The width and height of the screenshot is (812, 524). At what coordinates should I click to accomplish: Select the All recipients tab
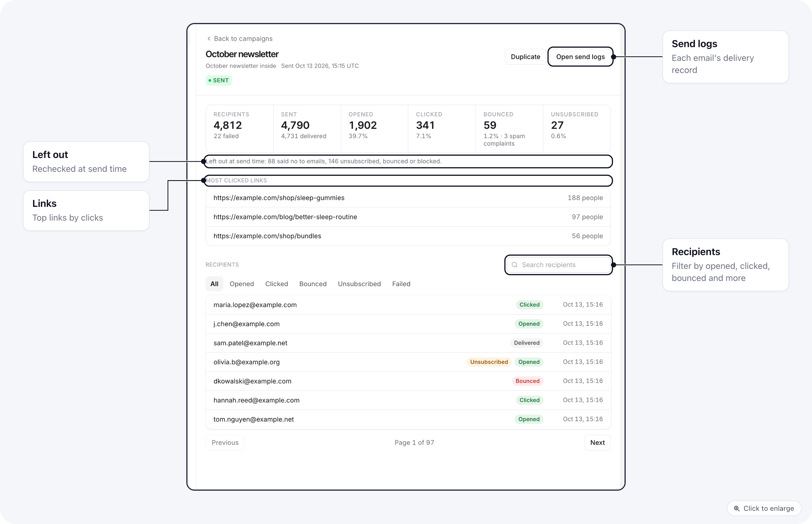pos(214,284)
